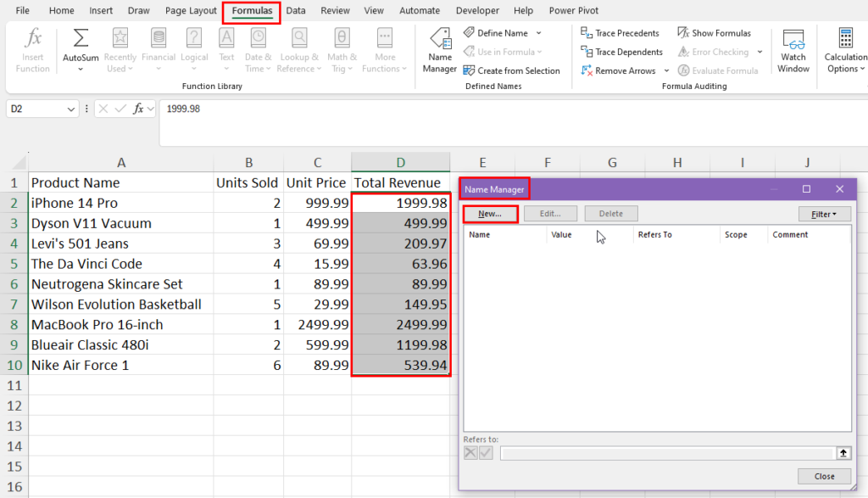Screen dimensions: 868x498
Task: Click the Edit... button
Action: click(x=550, y=214)
